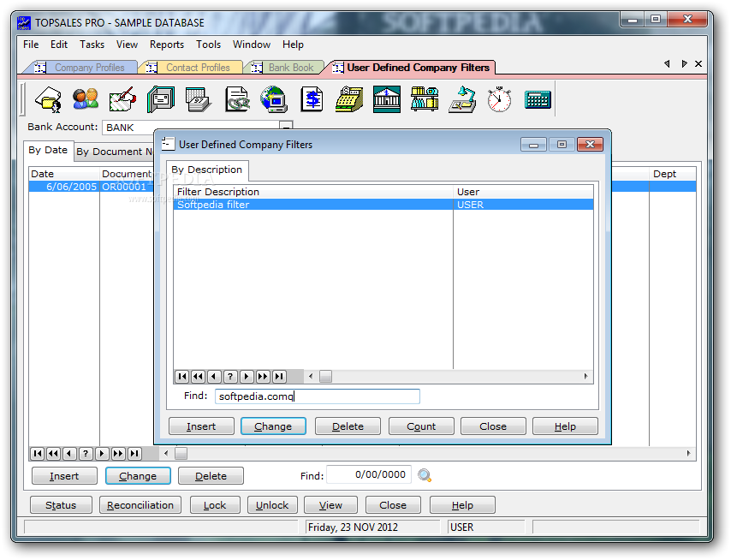Page forward in the filter dialog list
Viewport: 731px width, 560px height.
click(x=263, y=376)
